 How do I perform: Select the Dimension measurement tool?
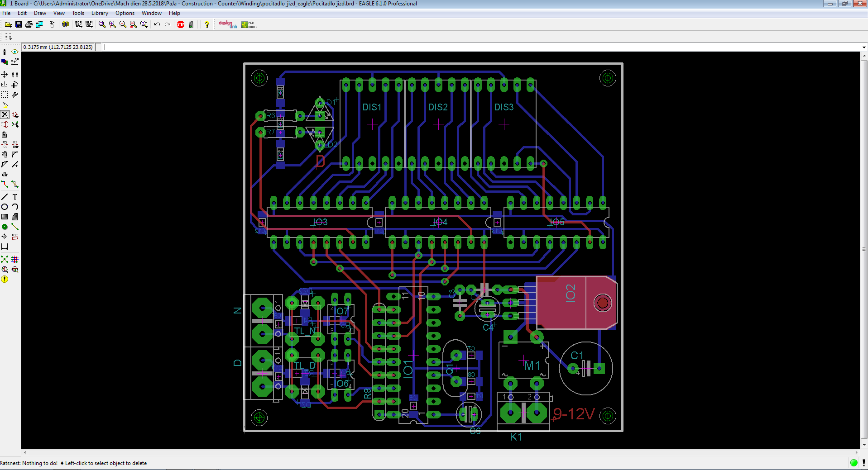(x=5, y=247)
